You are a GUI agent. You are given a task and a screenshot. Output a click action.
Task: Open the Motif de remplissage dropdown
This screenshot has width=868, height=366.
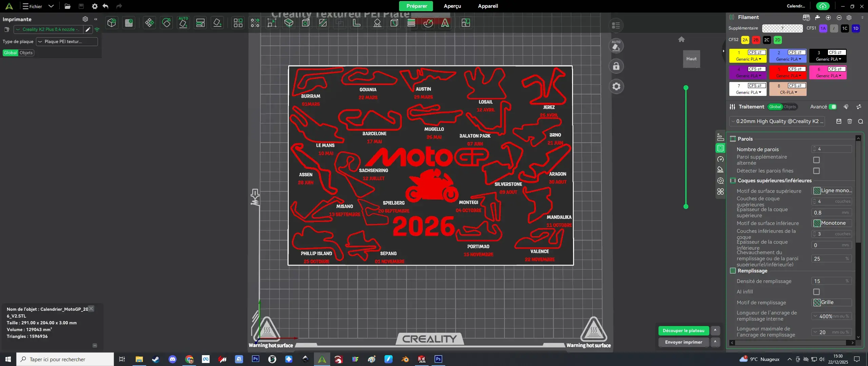pyautogui.click(x=832, y=303)
